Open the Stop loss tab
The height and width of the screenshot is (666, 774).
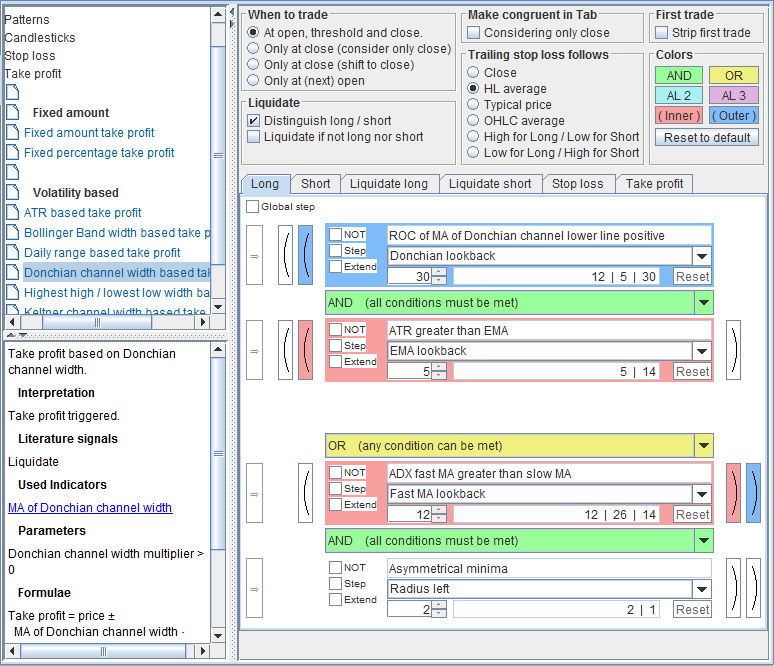pyautogui.click(x=578, y=184)
